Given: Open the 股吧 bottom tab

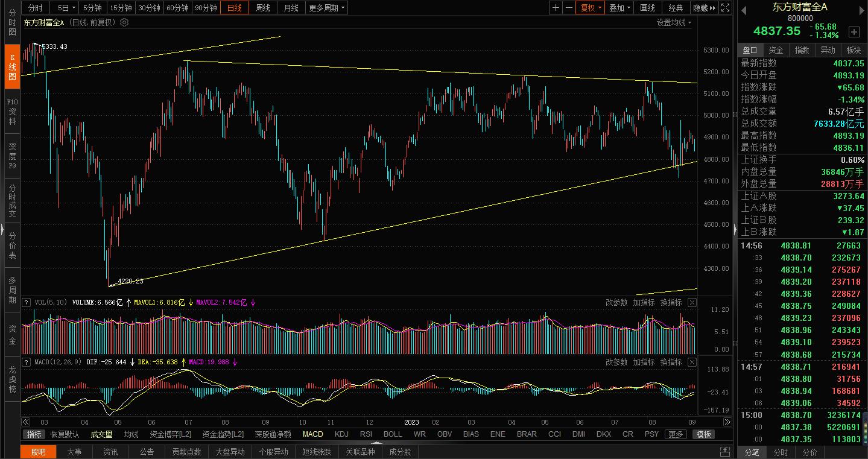Looking at the screenshot, I should [39, 452].
